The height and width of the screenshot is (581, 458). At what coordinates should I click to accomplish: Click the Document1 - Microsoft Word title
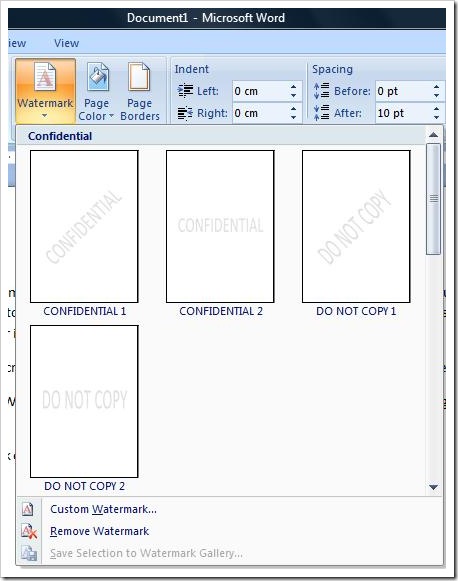point(206,18)
